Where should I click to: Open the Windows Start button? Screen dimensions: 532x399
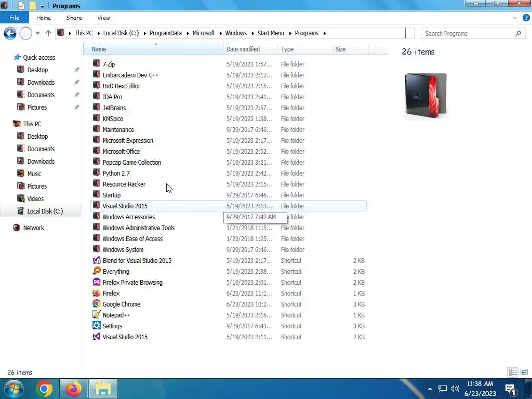point(14,389)
